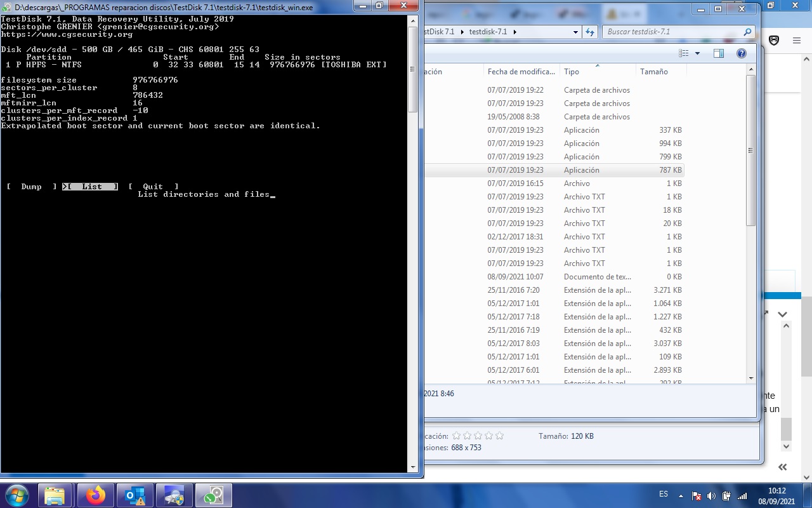Image resolution: width=812 pixels, height=508 pixels.
Task: Open the Windows Start menu
Action: (x=16, y=495)
